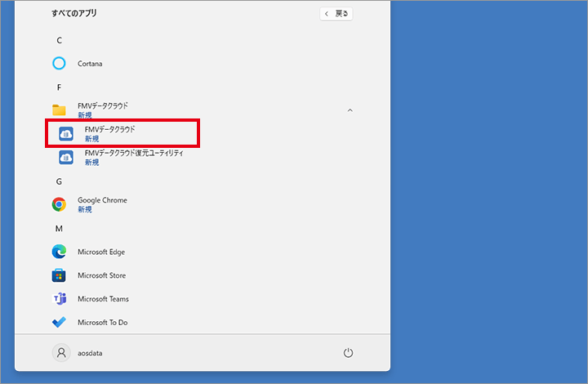Open Microsoft Store
Image resolution: width=588 pixels, height=384 pixels.
[x=101, y=275]
